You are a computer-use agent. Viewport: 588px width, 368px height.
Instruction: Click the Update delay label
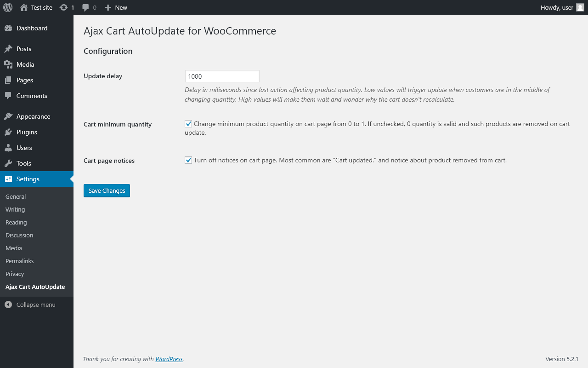click(x=103, y=76)
